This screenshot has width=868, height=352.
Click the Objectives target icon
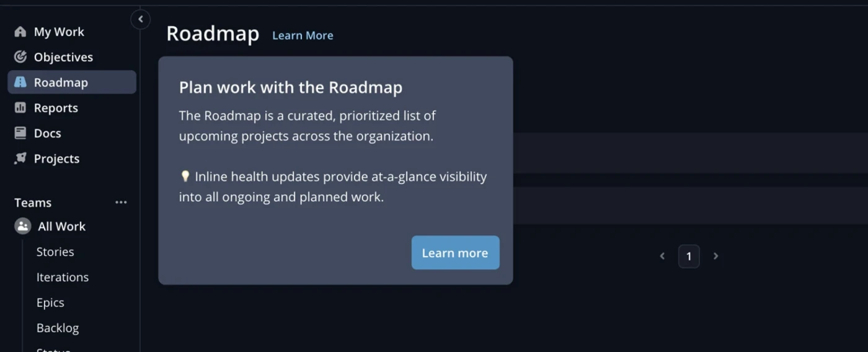pos(20,57)
